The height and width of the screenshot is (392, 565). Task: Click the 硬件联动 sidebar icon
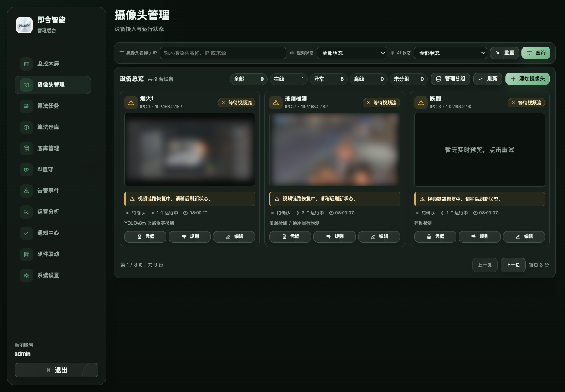(x=26, y=254)
